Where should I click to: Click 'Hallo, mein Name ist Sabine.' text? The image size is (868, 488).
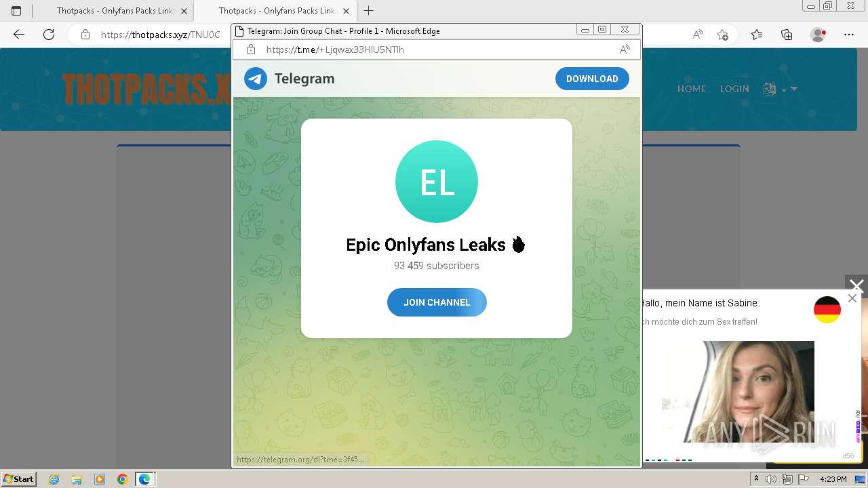(x=700, y=303)
